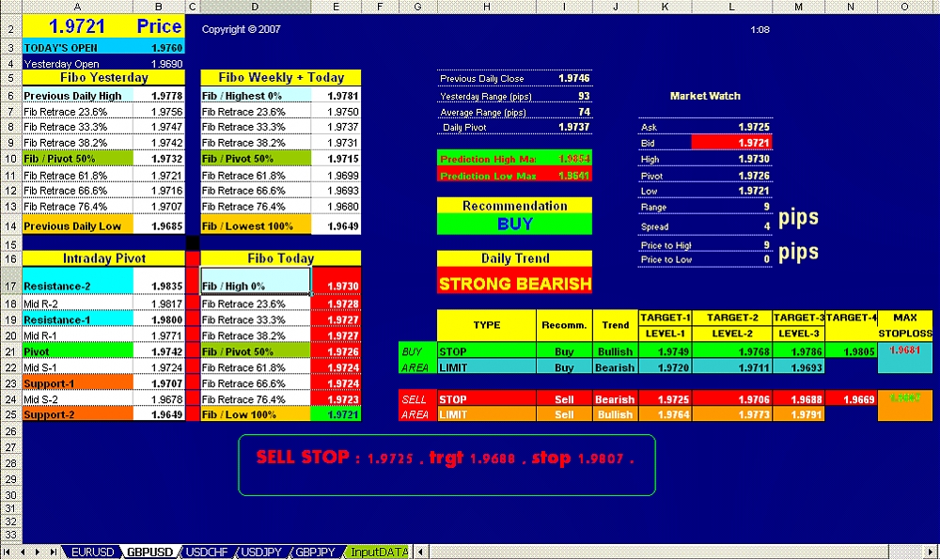
Task: Go to the GBPJPY sheet tab
Action: 317,552
